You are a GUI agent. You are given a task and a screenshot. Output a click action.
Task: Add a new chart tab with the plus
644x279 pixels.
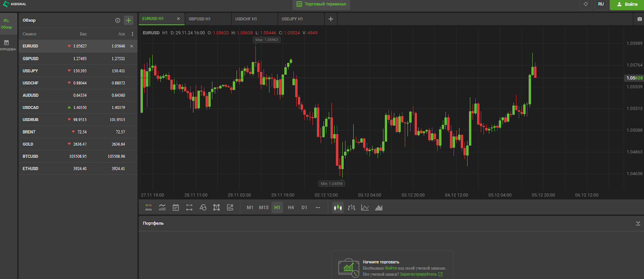331,19
